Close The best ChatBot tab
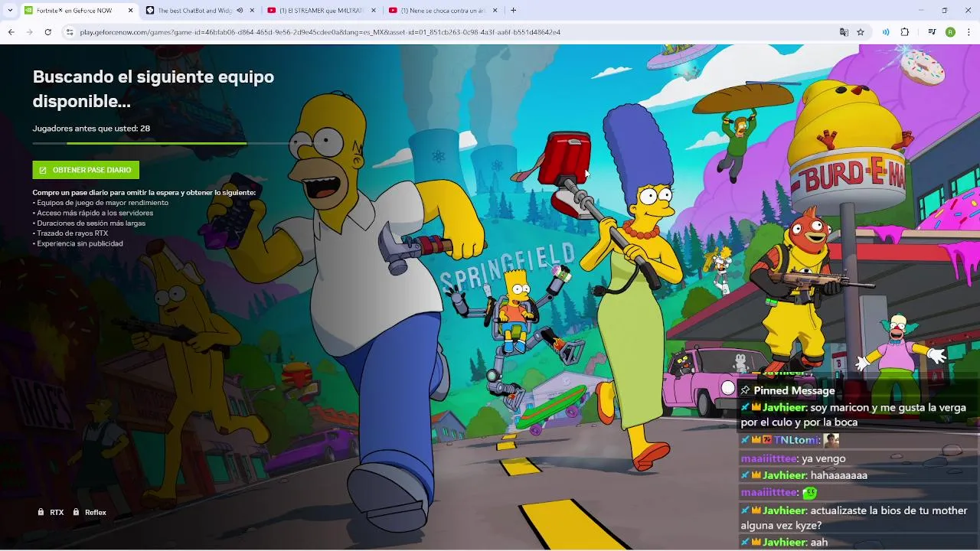Viewport: 980px width, 551px height. tap(252, 11)
